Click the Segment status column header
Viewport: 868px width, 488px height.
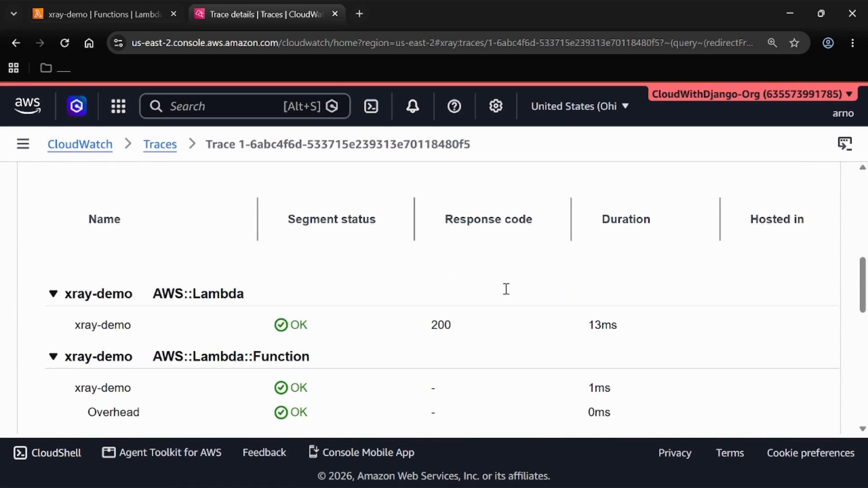(332, 219)
